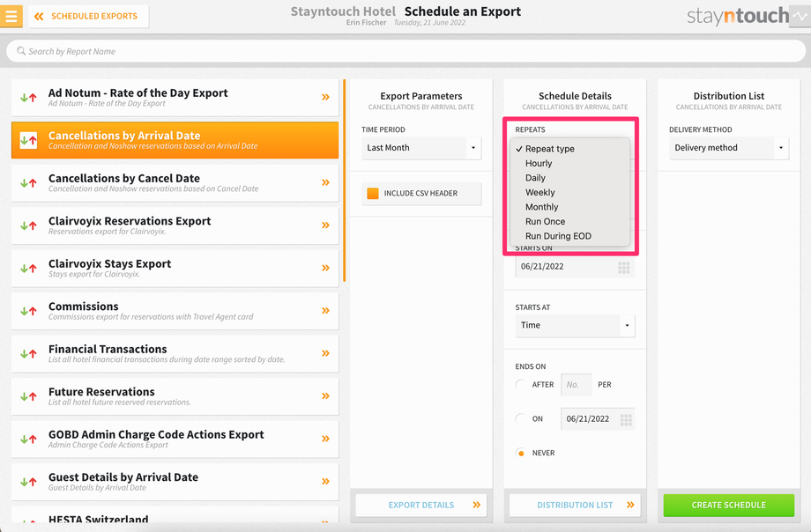The image size is (811, 532).
Task: Select the On radio button under Ends On
Action: pyautogui.click(x=521, y=418)
